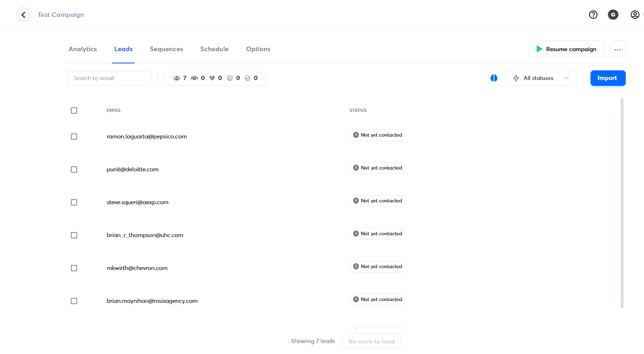644x354 pixels.
Task: Expand the All statuses dropdown
Action: [541, 78]
